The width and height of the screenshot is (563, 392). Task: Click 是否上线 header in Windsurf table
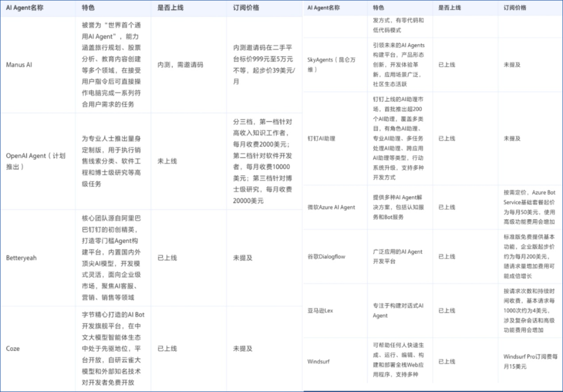click(x=450, y=7)
